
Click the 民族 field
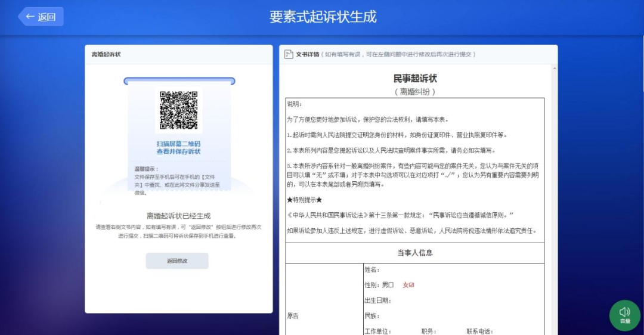tap(371, 316)
